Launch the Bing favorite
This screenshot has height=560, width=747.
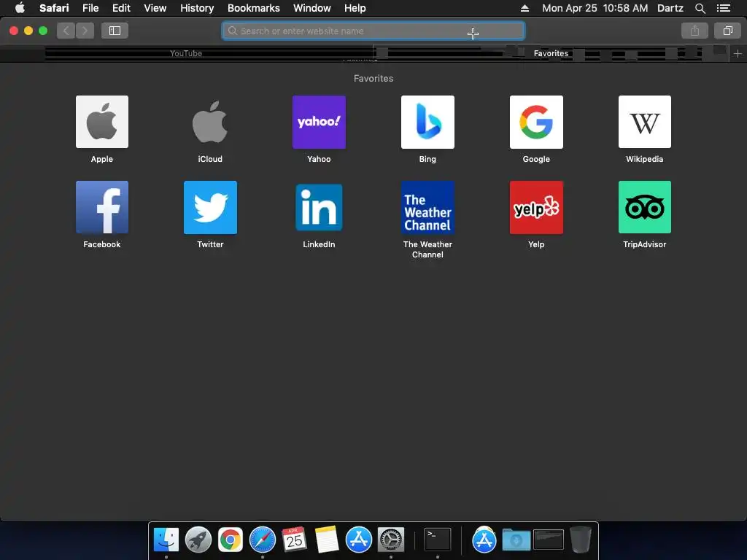point(427,122)
